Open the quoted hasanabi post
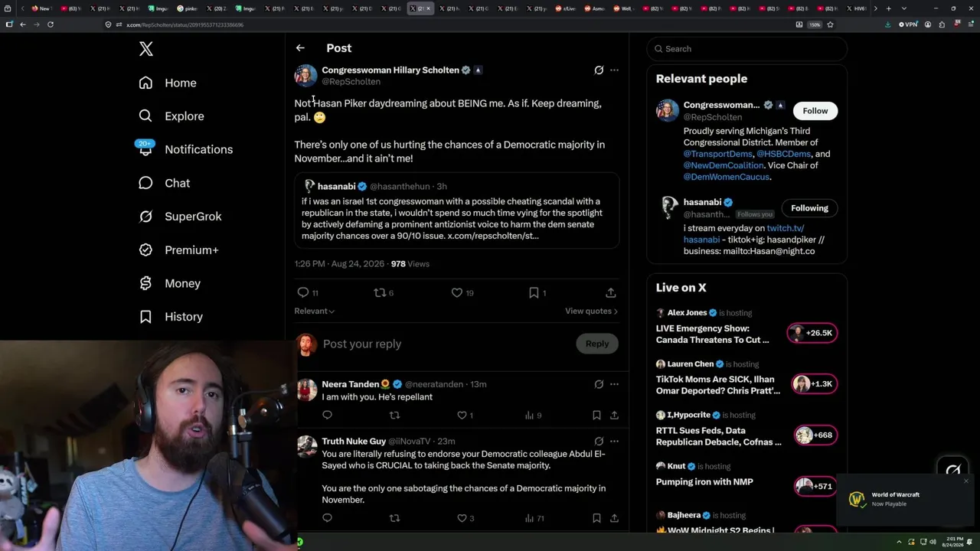The image size is (980, 551). 457,210
